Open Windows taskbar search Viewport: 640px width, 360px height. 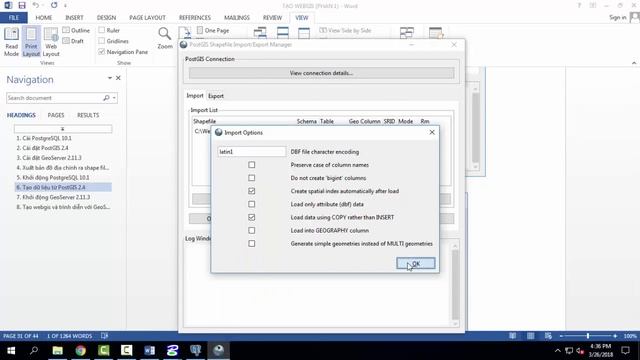tap(34, 351)
